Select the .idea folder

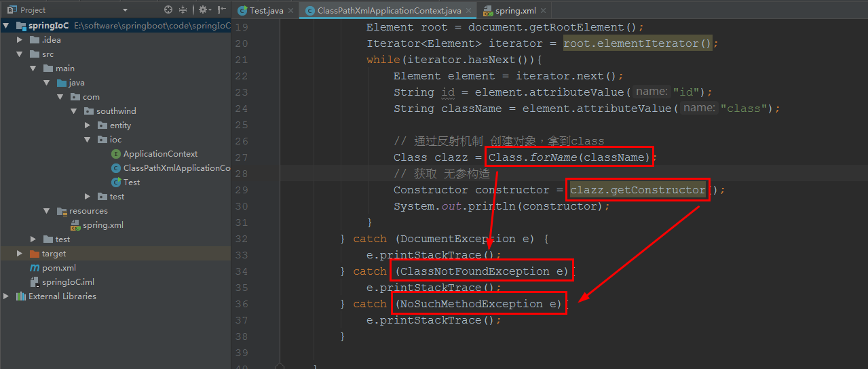point(52,40)
